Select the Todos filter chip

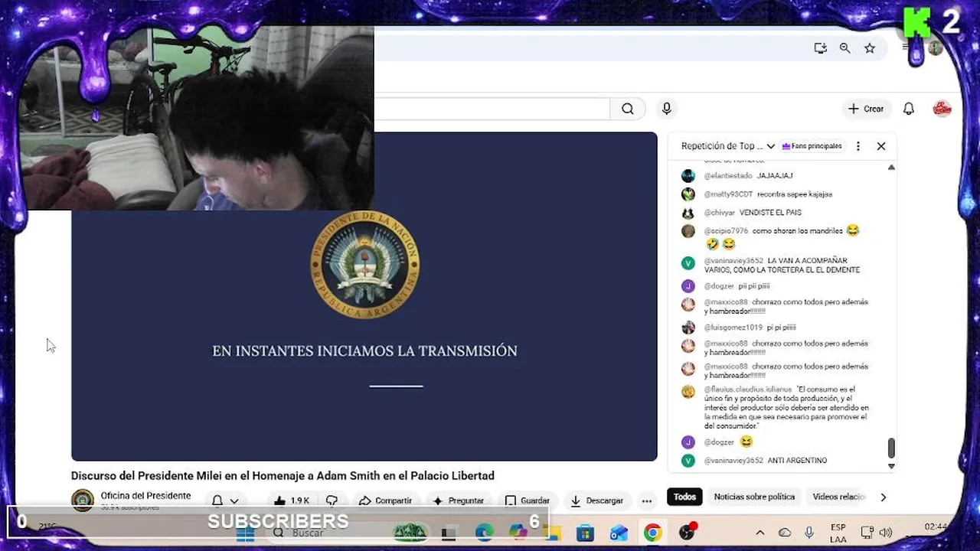click(x=684, y=497)
